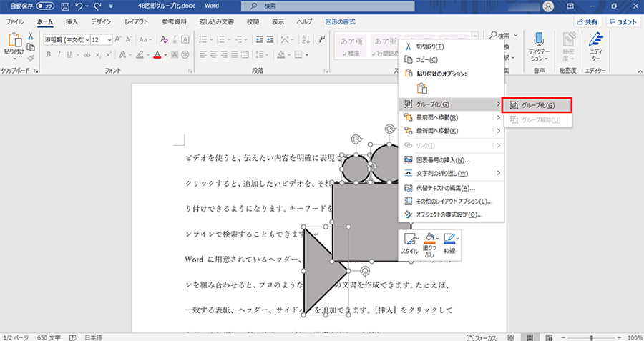Open the 挿入 ribbon tab
Image resolution: width=644 pixels, height=341 pixels.
(72, 22)
